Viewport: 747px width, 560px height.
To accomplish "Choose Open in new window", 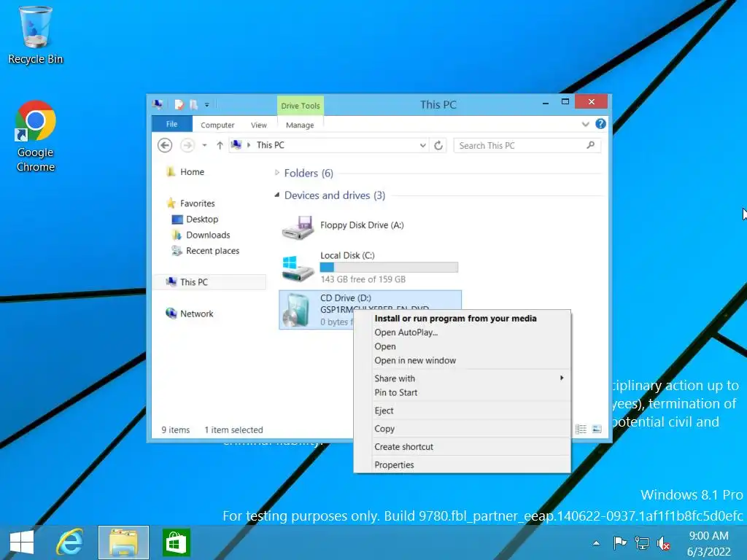I will tap(415, 360).
